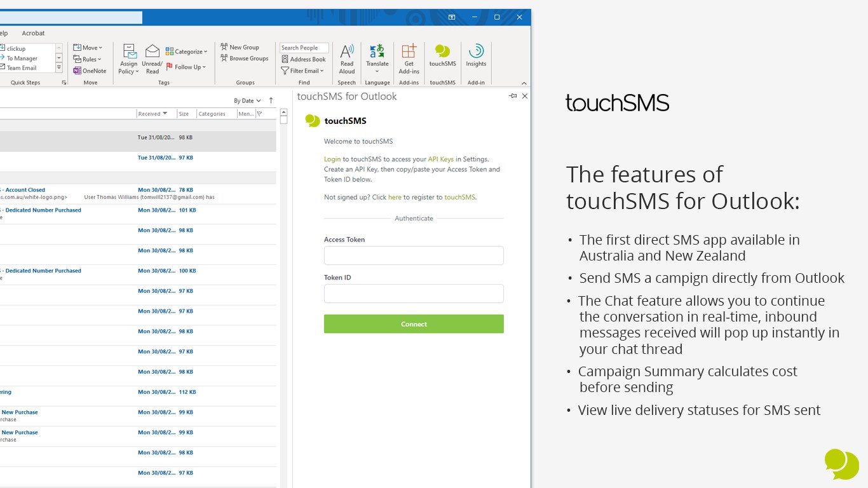The image size is (868, 488).
Task: Close the touchSMS for Outlook pane
Action: (525, 96)
